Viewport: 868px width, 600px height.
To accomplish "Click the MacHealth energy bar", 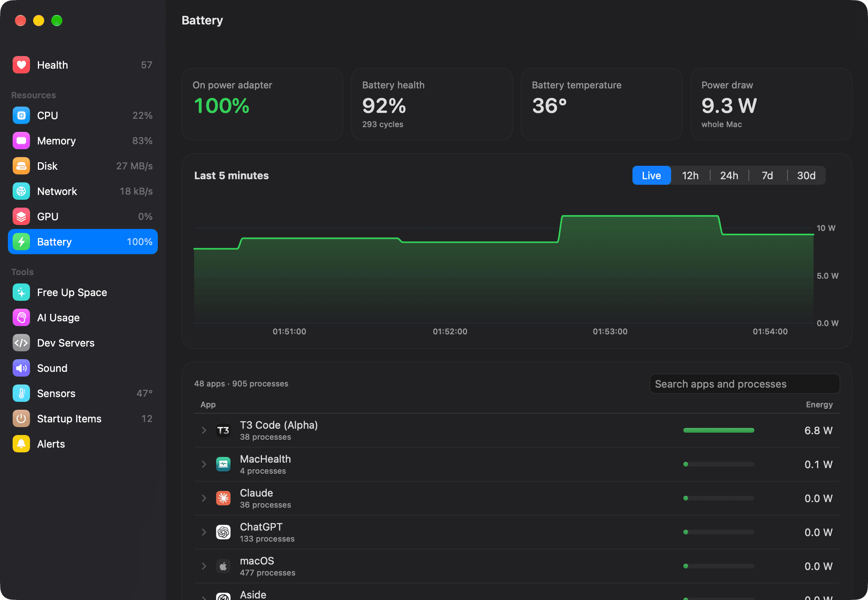I will [718, 464].
